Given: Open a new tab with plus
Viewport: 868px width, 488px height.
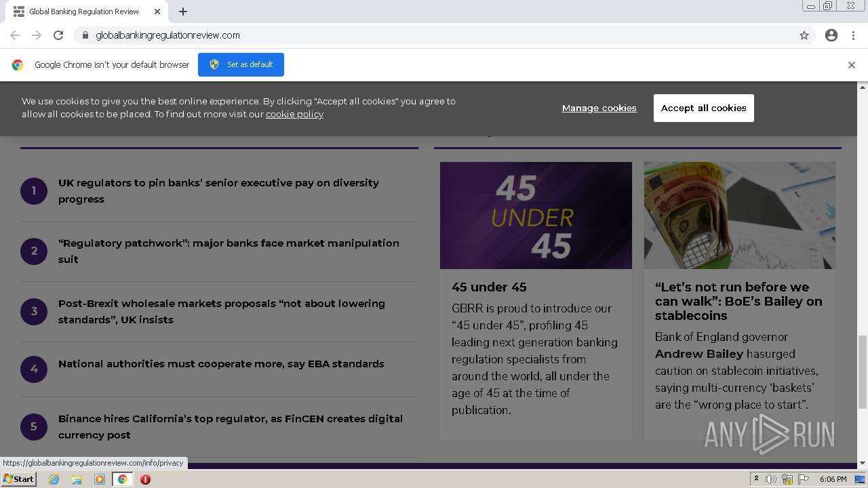Looking at the screenshot, I should click(x=183, y=12).
